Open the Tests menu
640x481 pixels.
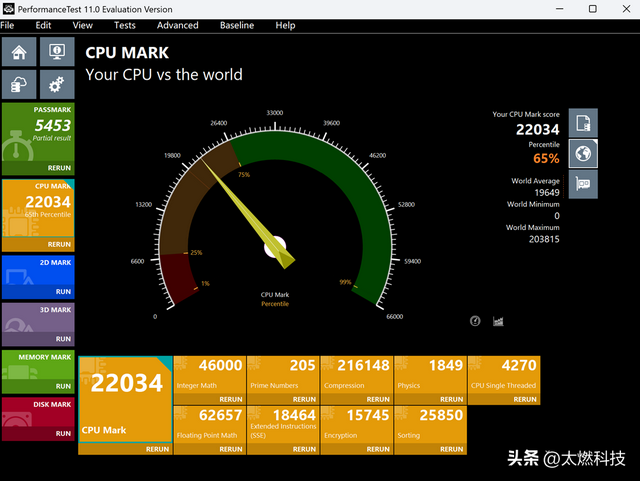[x=125, y=25]
